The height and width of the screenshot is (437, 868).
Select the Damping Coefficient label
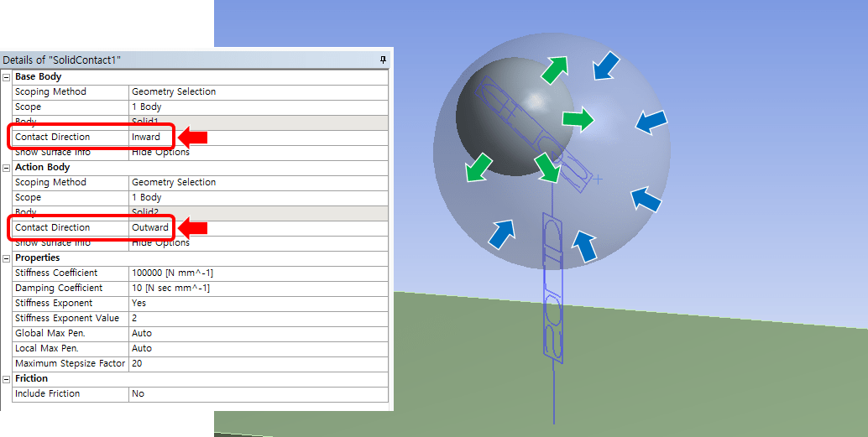coord(59,289)
